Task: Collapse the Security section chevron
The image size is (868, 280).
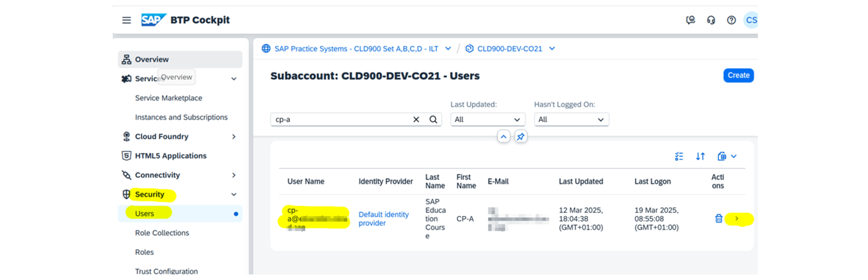Action: (x=234, y=194)
